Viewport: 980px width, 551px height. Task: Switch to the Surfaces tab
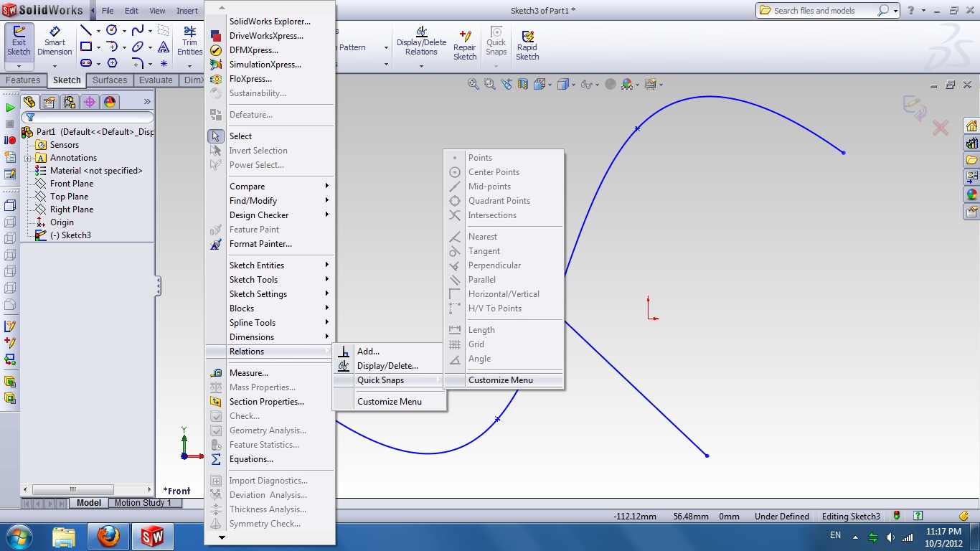(x=110, y=80)
